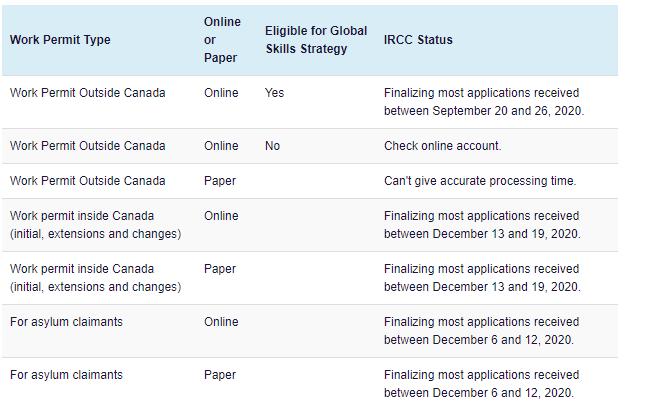The image size is (653, 403).
Task: Click 'Paper' cell in Work Permit Outside Canada row
Action: pos(220,181)
